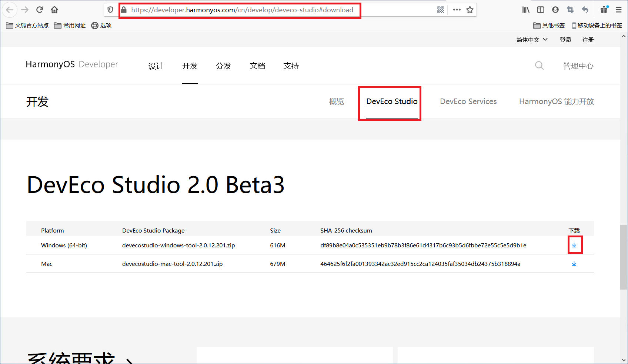Open the site search magnifier icon
Viewport: 628px width, 364px height.
(x=540, y=66)
